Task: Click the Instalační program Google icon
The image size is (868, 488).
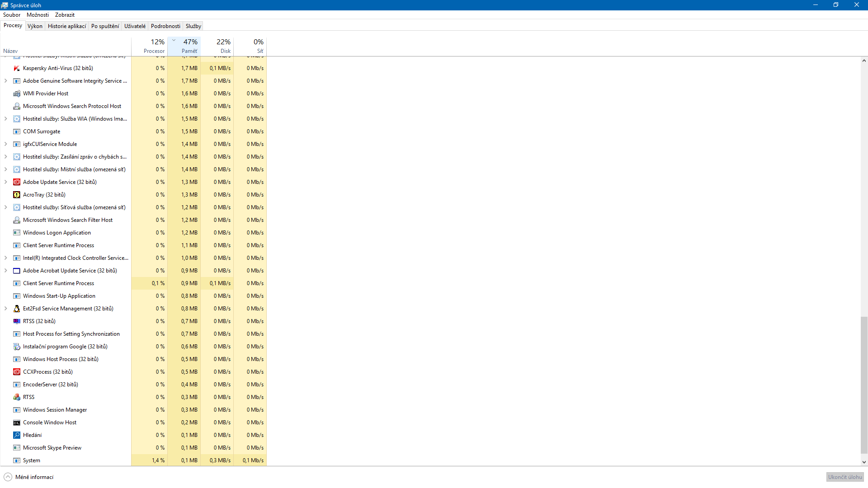Action: (17, 347)
